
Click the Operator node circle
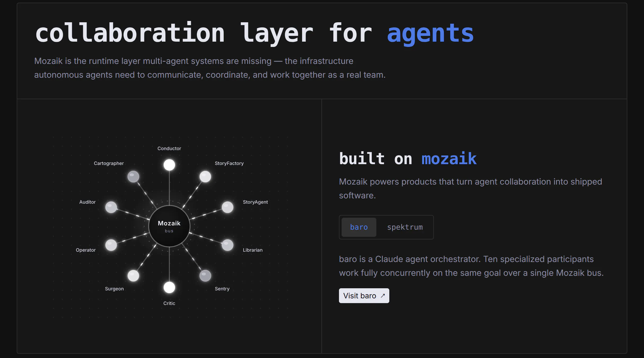coord(111,245)
